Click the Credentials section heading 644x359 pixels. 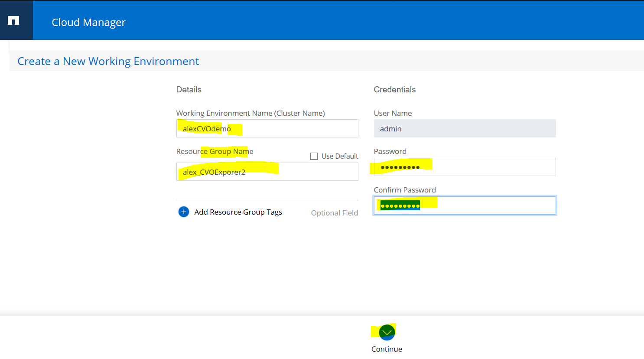pyautogui.click(x=395, y=90)
